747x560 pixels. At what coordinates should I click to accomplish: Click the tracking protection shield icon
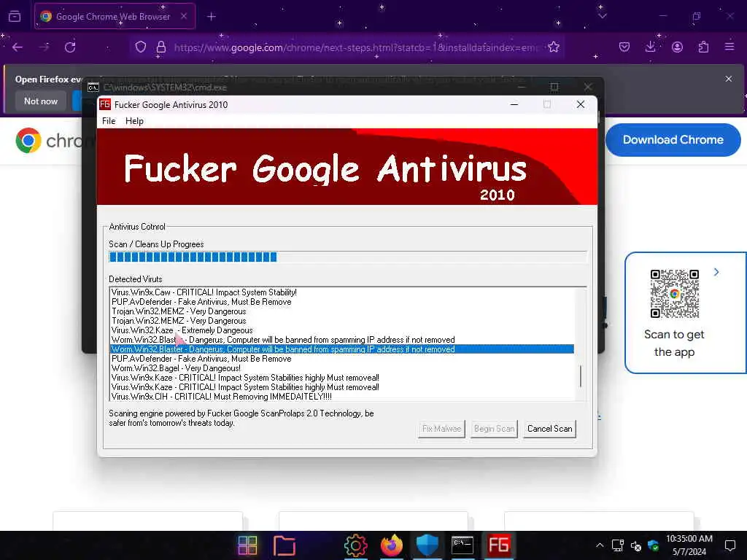tap(141, 47)
